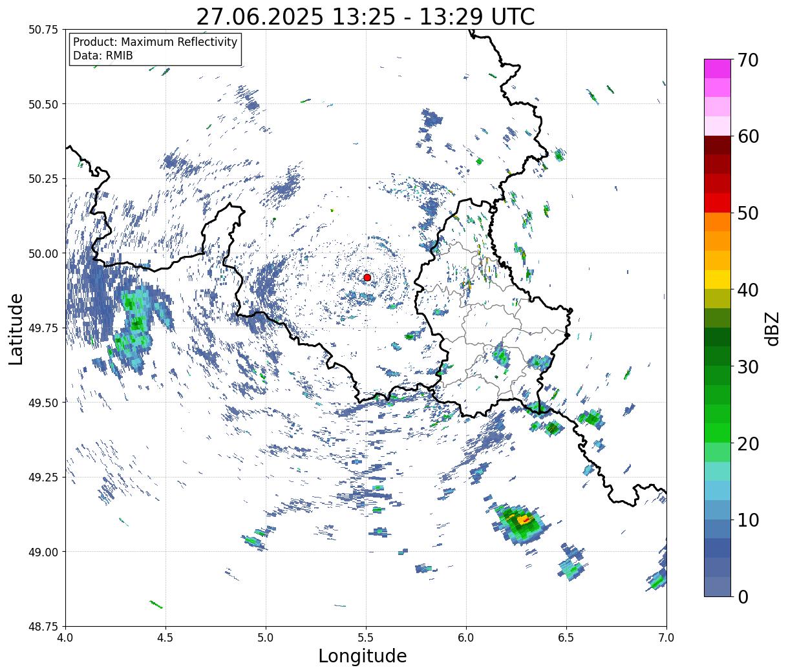
Task: Click the longitude tick label 6.5
Action: pyautogui.click(x=566, y=637)
